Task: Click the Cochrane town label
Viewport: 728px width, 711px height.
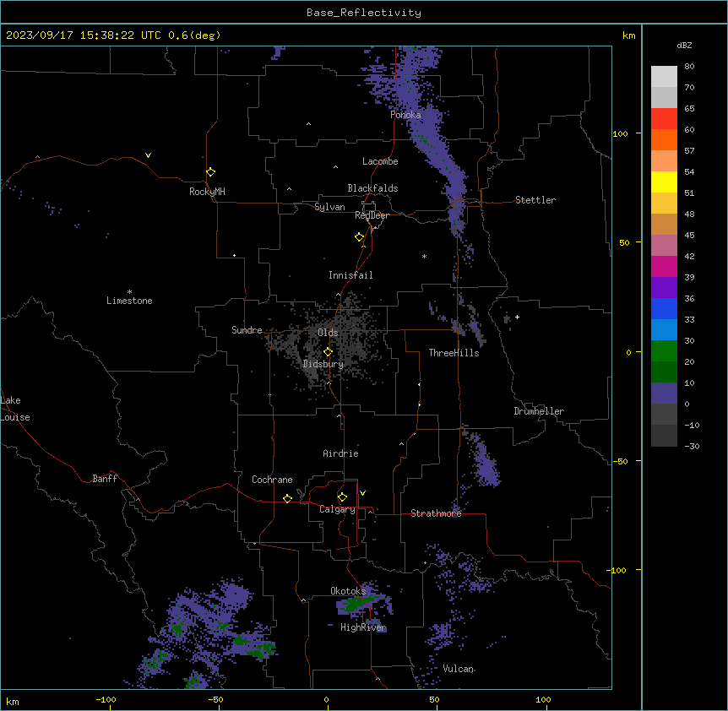Action: [x=272, y=480]
